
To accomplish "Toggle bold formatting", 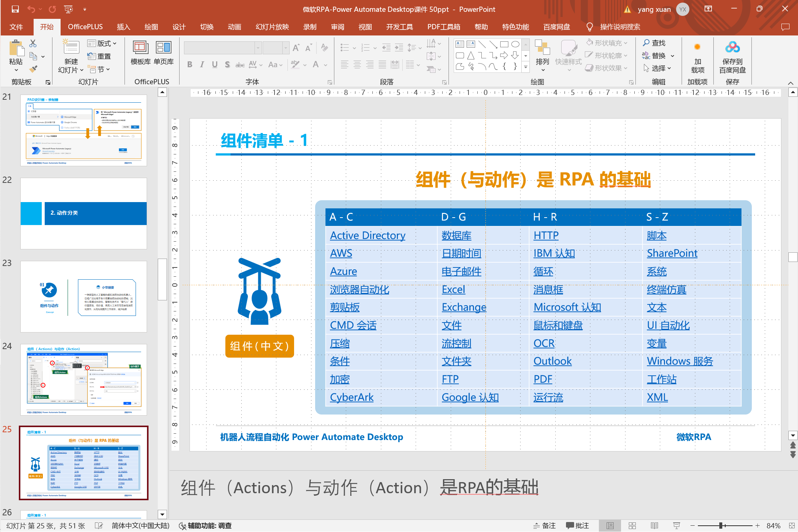I will (190, 65).
